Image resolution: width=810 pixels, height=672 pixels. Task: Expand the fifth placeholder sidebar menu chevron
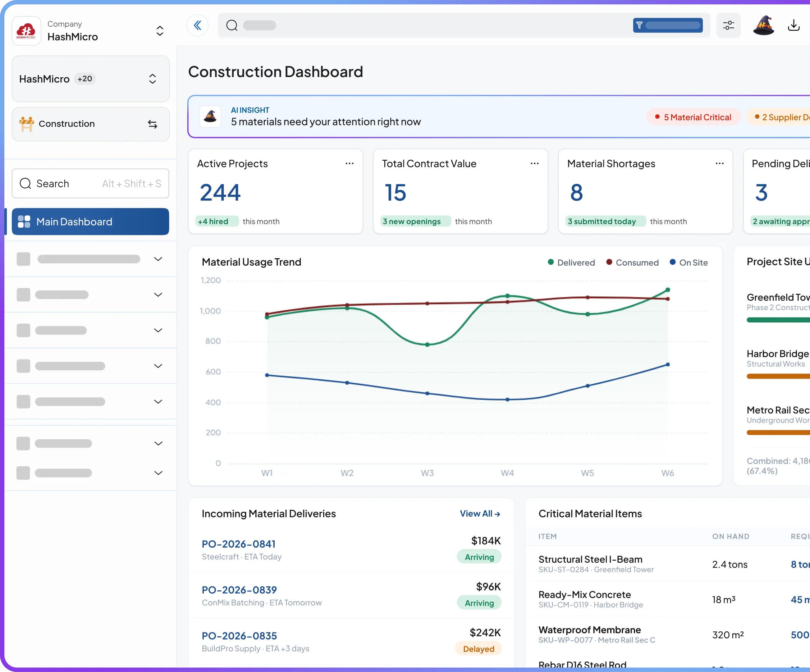point(158,402)
